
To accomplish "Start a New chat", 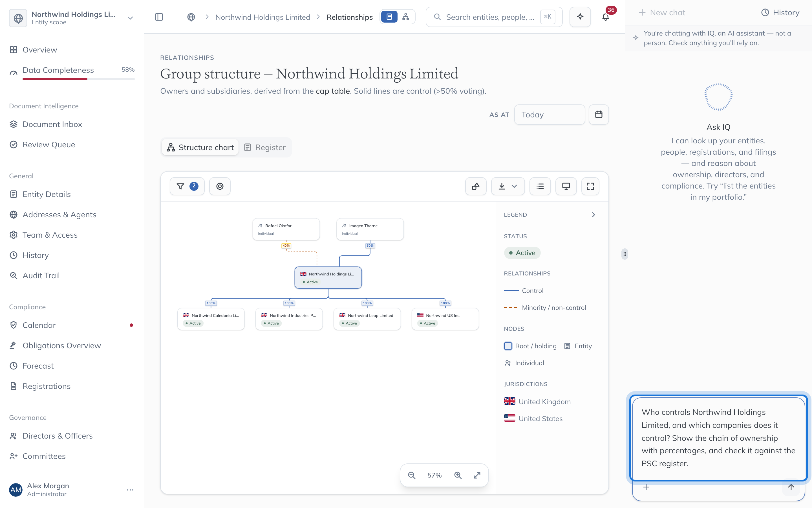I will [x=662, y=12].
